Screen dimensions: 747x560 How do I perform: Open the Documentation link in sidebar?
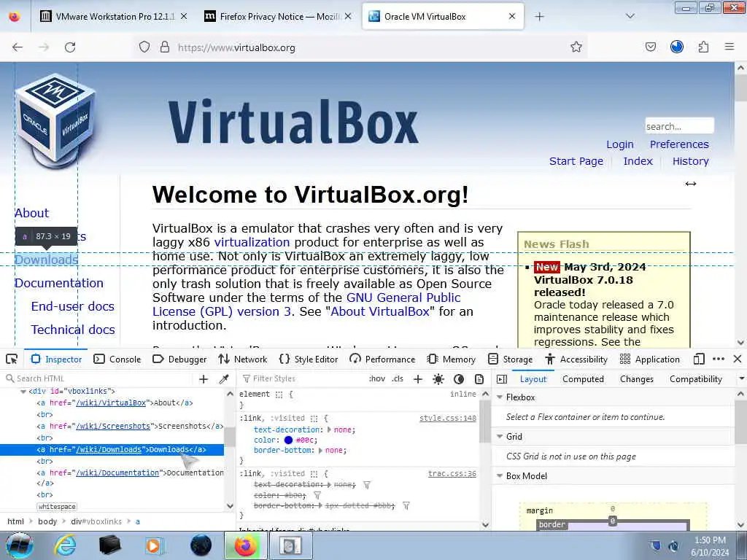coord(59,283)
